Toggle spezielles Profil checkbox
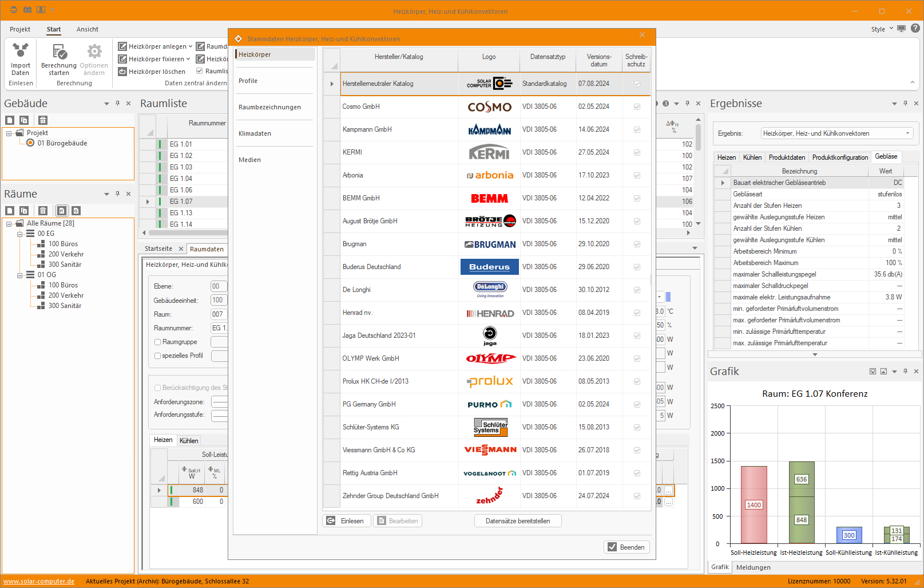The width and height of the screenshot is (924, 588). [x=157, y=356]
